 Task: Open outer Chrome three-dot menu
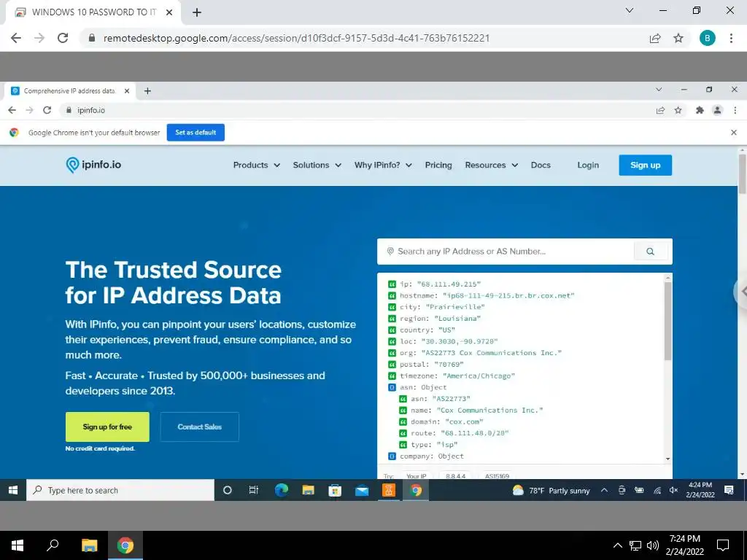731,38
